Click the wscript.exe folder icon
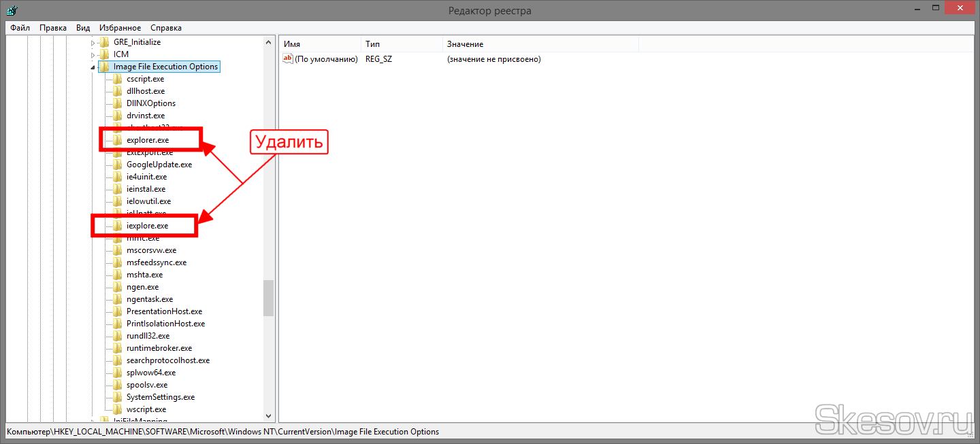 pos(118,409)
